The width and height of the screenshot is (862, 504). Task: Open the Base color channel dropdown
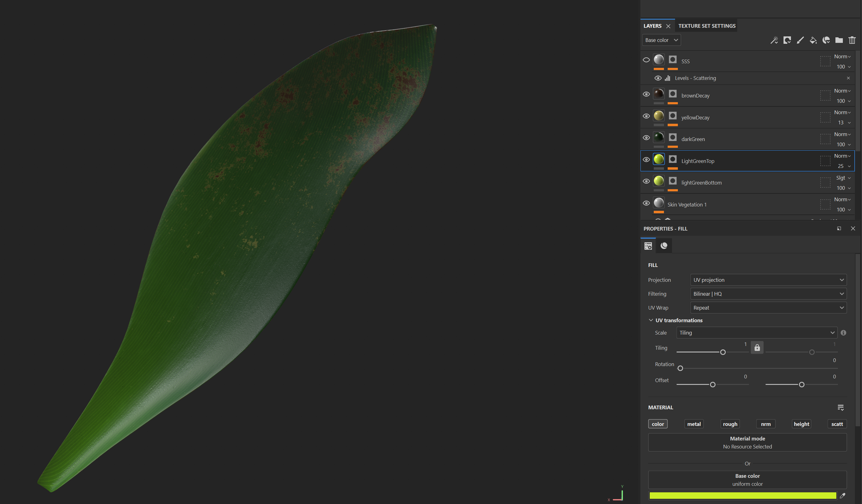(661, 40)
